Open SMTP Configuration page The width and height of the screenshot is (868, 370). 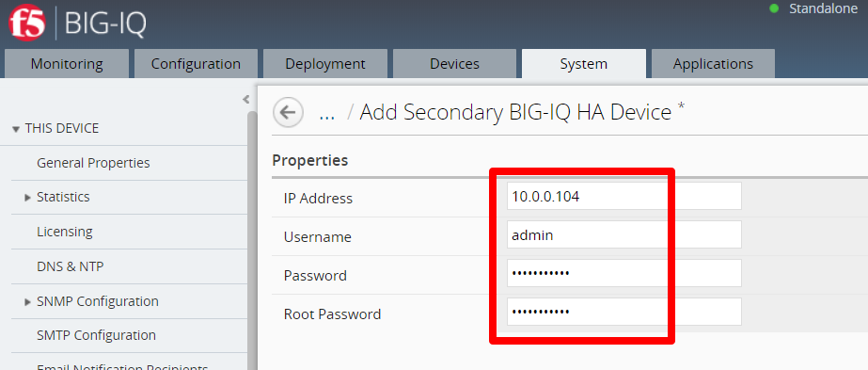(x=96, y=335)
